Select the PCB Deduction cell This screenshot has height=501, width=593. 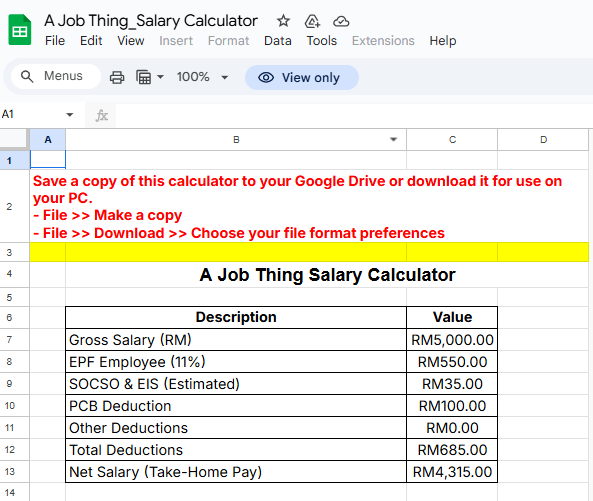[236, 405]
